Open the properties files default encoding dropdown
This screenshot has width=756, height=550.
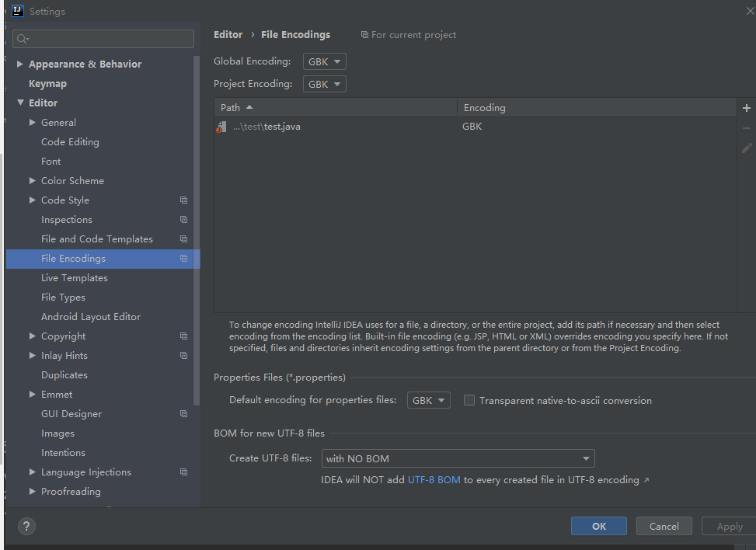(x=428, y=400)
